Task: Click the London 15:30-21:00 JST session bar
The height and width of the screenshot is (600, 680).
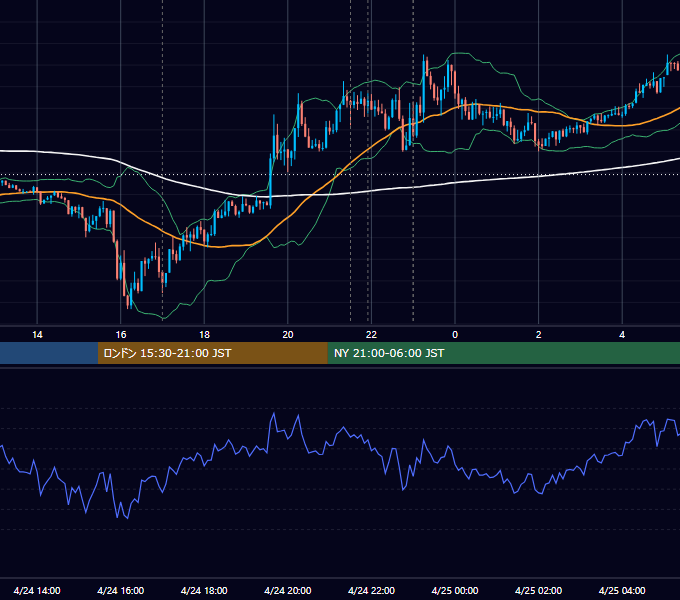Action: coord(212,353)
